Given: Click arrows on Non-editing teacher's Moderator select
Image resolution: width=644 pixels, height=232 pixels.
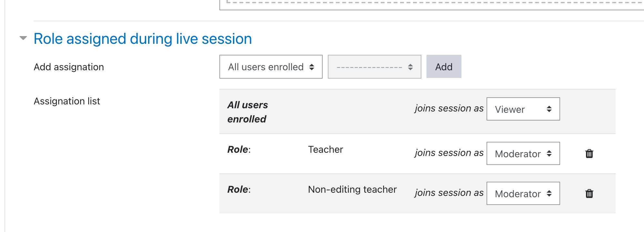Looking at the screenshot, I should coord(549,193).
